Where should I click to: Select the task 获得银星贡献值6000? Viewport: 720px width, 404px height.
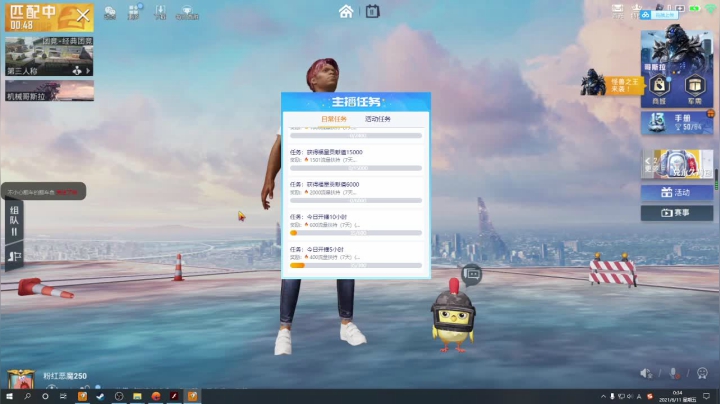click(356, 192)
